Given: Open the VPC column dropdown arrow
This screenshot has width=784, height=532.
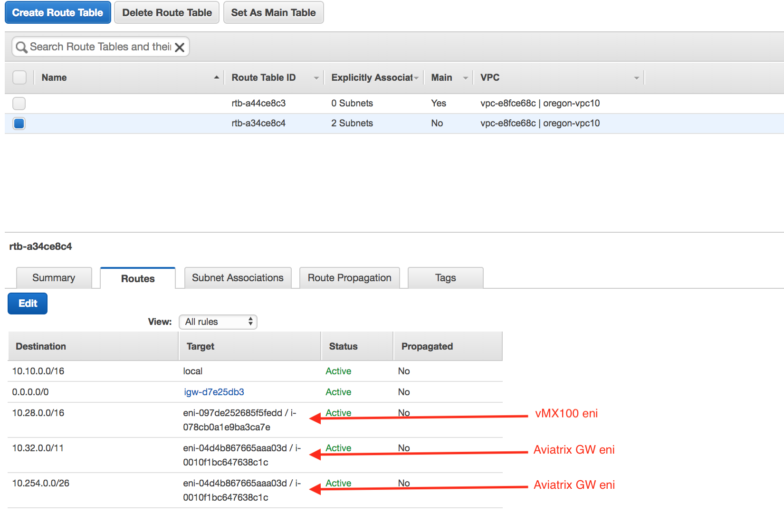Looking at the screenshot, I should tap(636, 78).
